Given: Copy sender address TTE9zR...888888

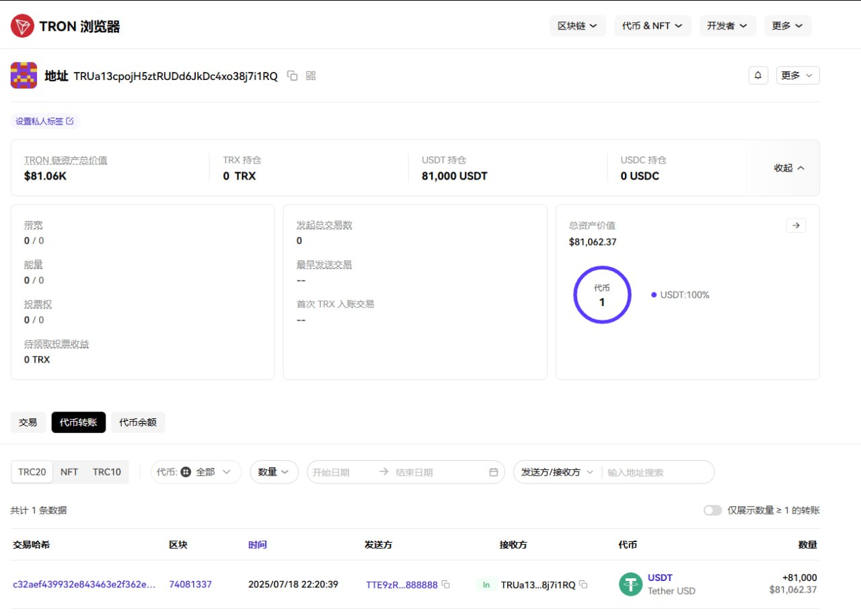Looking at the screenshot, I should pos(445,585).
